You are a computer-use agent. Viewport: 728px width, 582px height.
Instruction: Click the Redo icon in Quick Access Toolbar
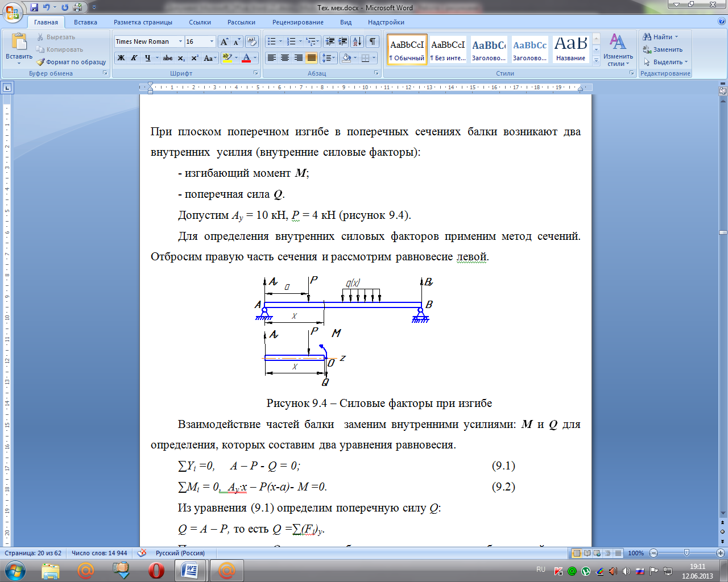click(x=65, y=7)
